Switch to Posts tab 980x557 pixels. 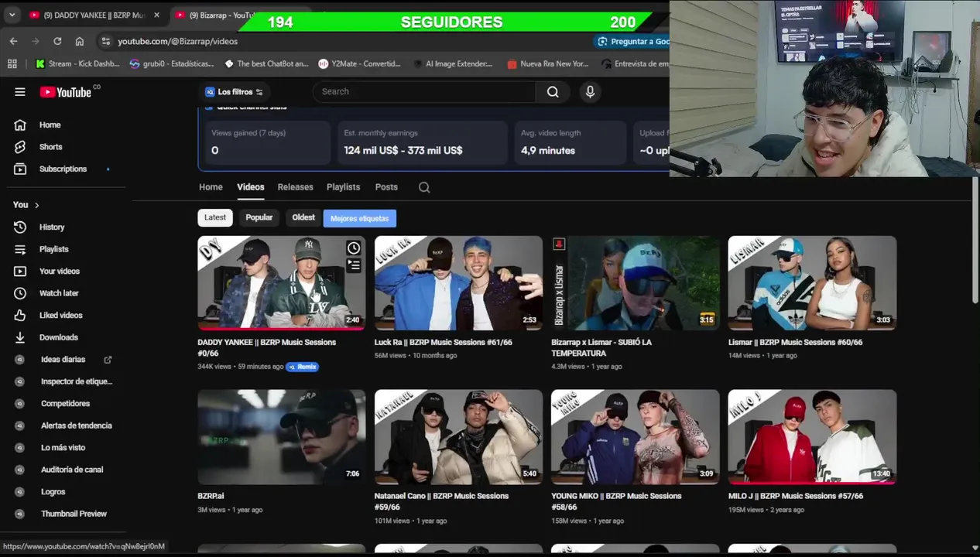(386, 187)
